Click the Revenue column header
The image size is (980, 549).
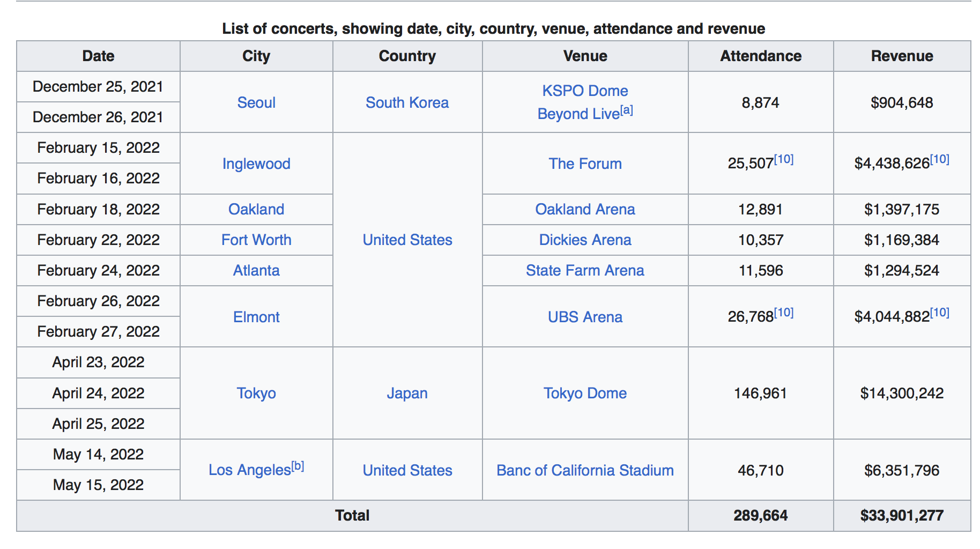(x=902, y=56)
